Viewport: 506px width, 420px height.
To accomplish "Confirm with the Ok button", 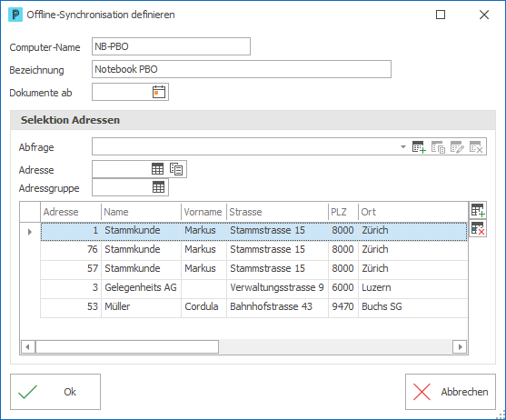I will pos(55,392).
